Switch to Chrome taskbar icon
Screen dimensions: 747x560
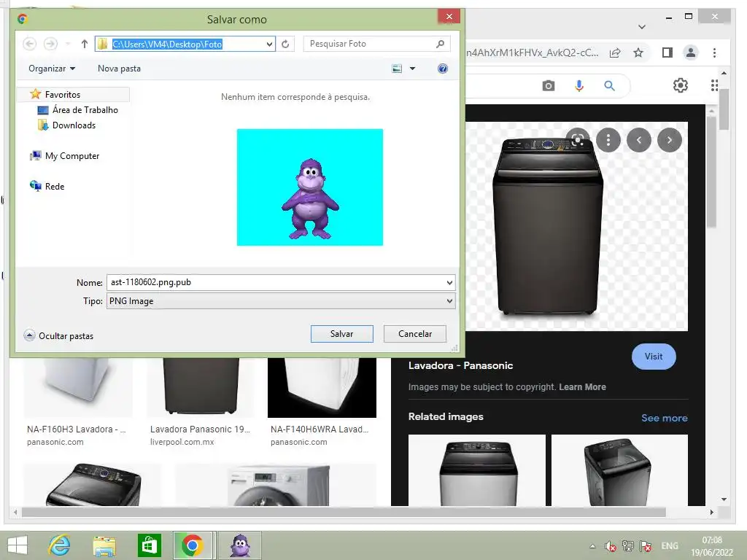[x=192, y=545]
